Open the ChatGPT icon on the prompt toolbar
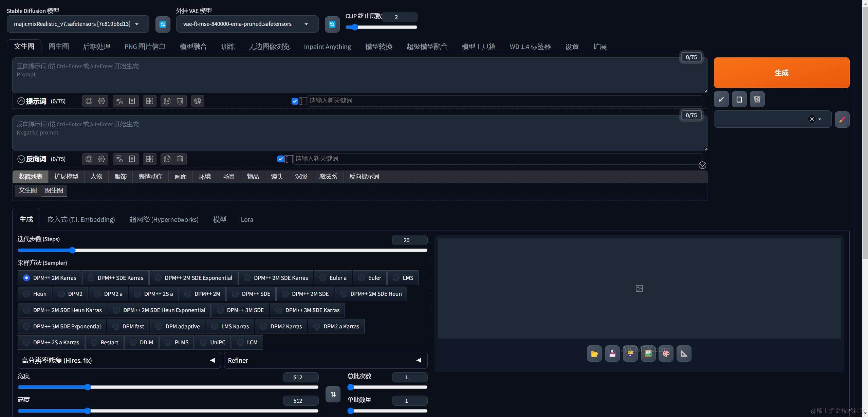 198,101
